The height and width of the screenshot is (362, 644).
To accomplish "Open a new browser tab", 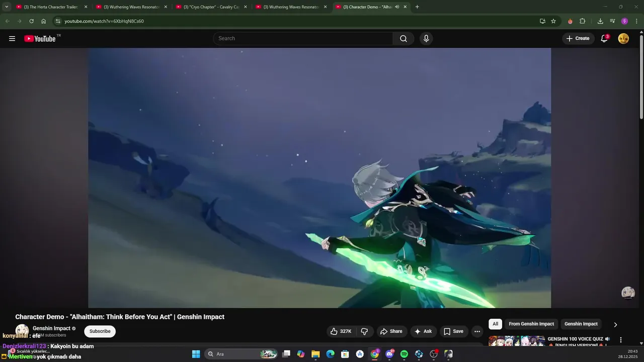I will 417,7.
